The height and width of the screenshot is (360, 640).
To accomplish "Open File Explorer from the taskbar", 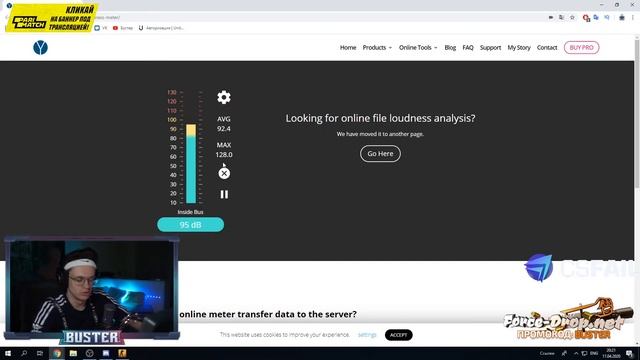I will click(x=73, y=353).
